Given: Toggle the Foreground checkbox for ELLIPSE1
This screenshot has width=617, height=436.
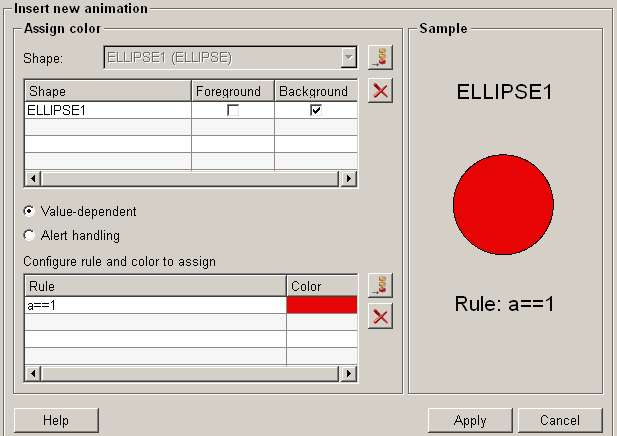Looking at the screenshot, I should (233, 110).
